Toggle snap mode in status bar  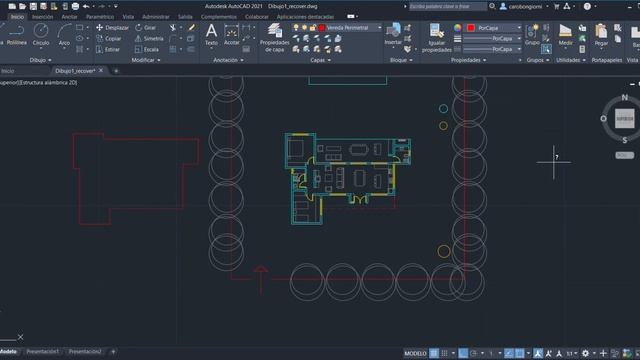[445, 353]
